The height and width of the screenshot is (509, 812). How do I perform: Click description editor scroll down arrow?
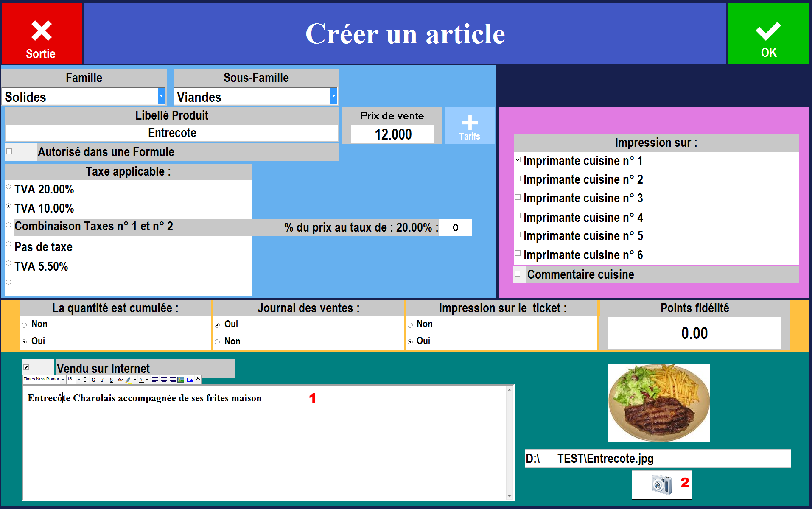[x=510, y=496]
